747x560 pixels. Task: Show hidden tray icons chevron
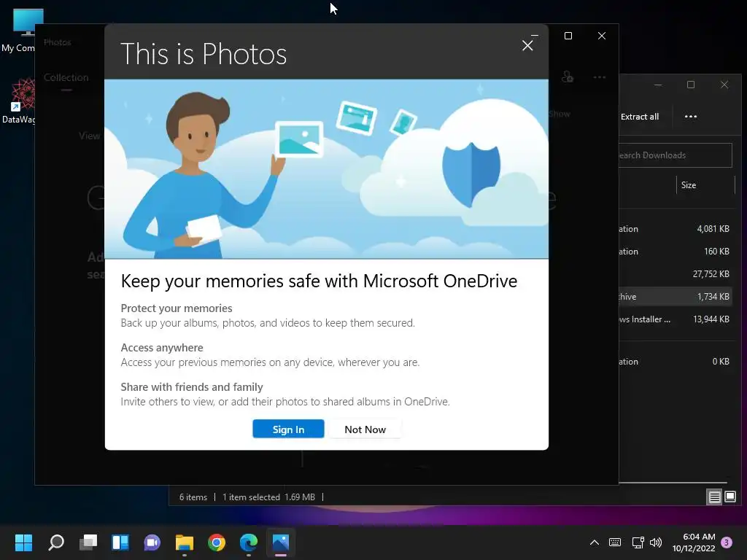tap(594, 542)
